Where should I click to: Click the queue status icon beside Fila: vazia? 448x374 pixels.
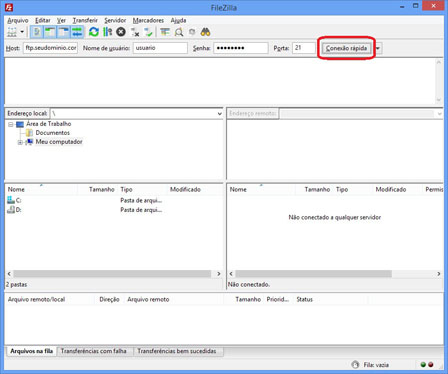pyautogui.click(x=355, y=365)
